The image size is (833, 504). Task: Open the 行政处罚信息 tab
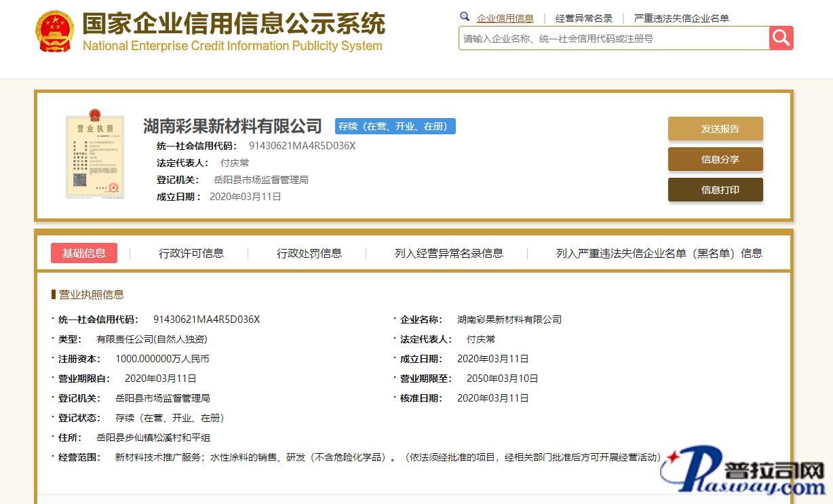tap(309, 253)
